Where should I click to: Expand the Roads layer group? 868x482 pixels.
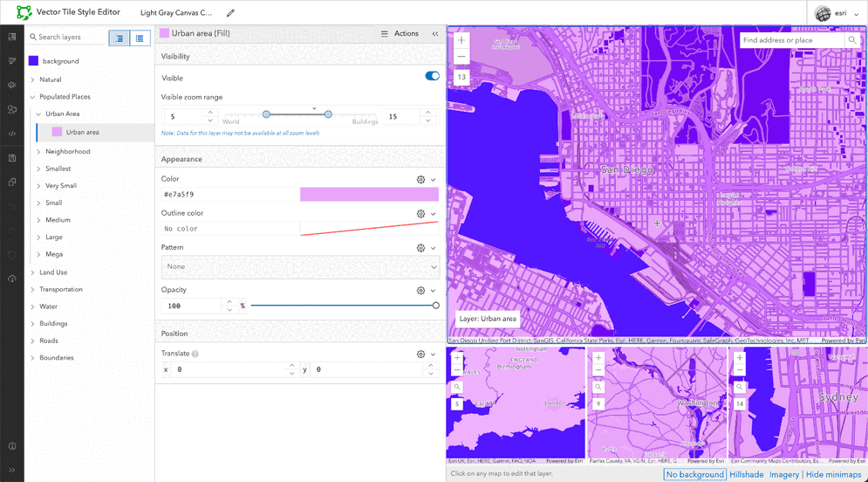pyautogui.click(x=32, y=341)
